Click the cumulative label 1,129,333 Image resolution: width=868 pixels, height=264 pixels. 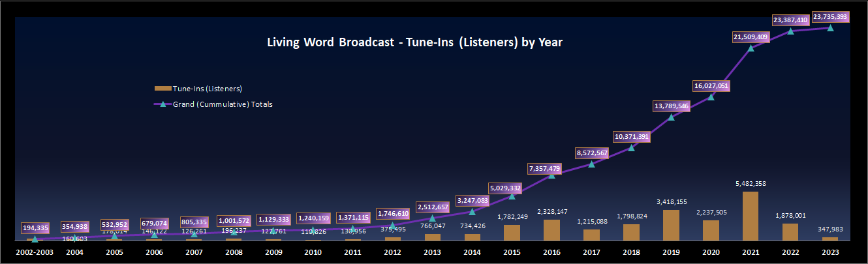pyautogui.click(x=273, y=220)
